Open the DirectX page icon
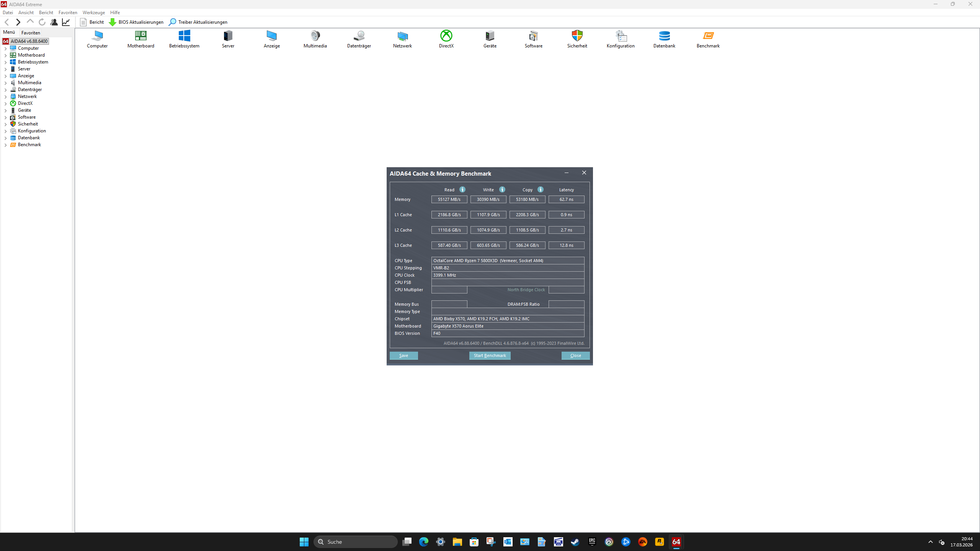Image resolution: width=980 pixels, height=551 pixels. [446, 38]
